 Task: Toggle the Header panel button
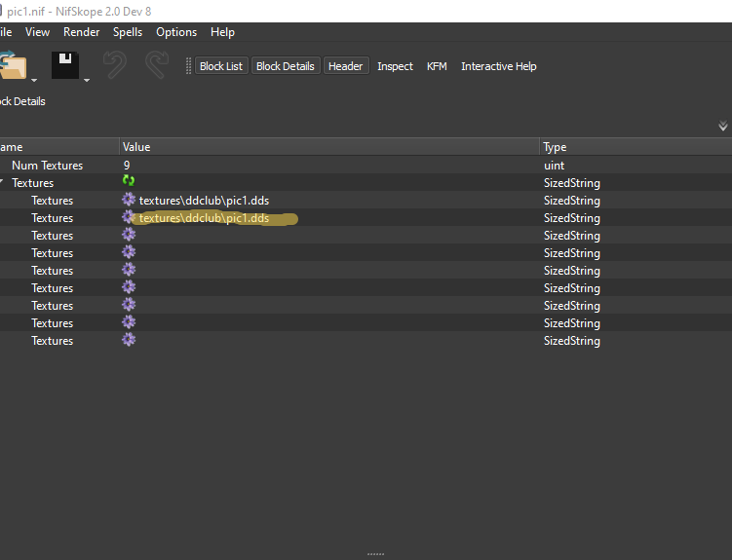point(345,66)
